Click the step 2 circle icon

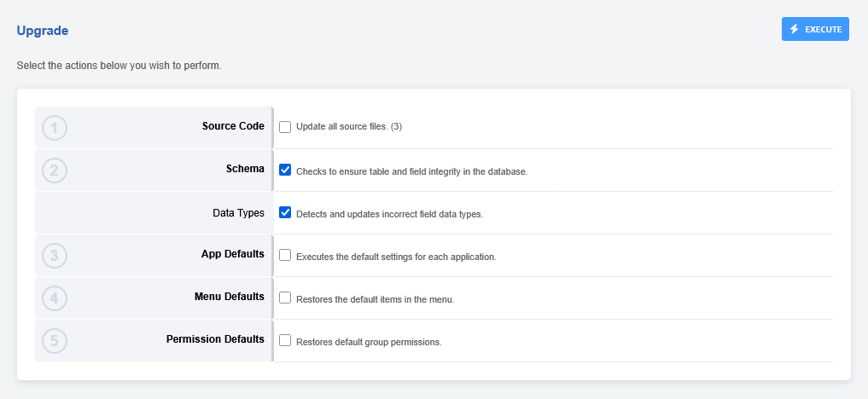[55, 171]
